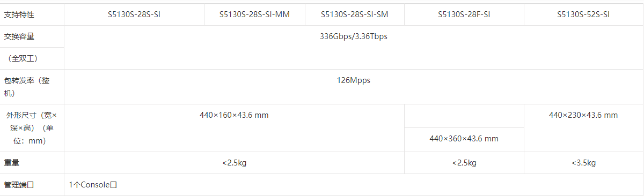Click the <3.5kg weight value
Image resolution: width=644 pixels, height=196 pixels.
[583, 163]
